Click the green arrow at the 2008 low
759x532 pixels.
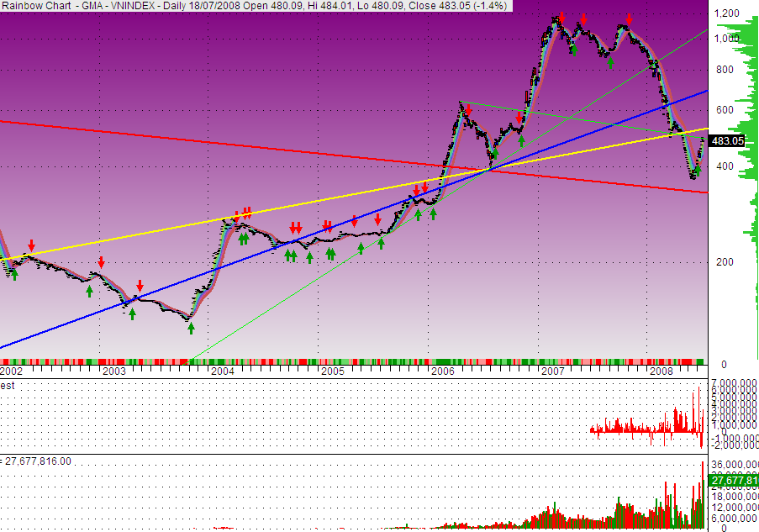click(x=697, y=169)
